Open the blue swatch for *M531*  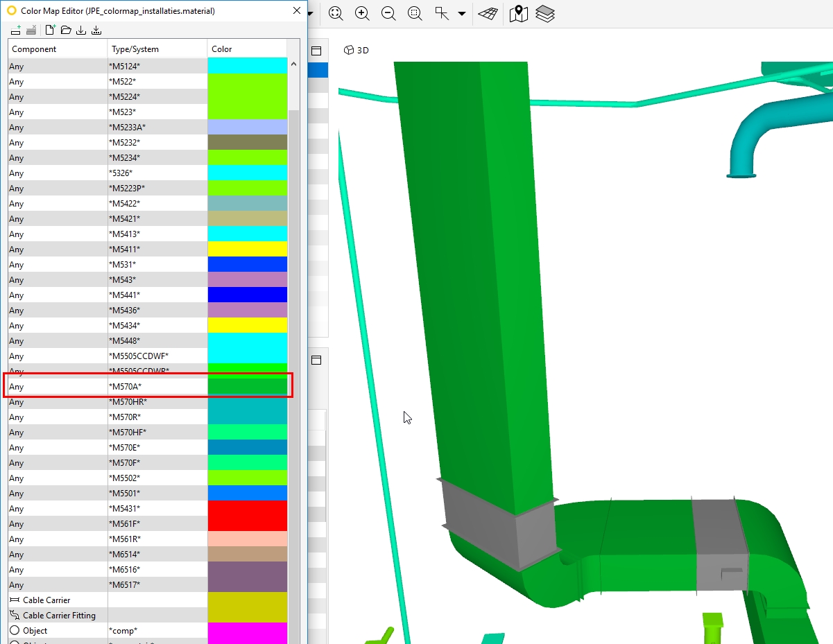(x=248, y=264)
